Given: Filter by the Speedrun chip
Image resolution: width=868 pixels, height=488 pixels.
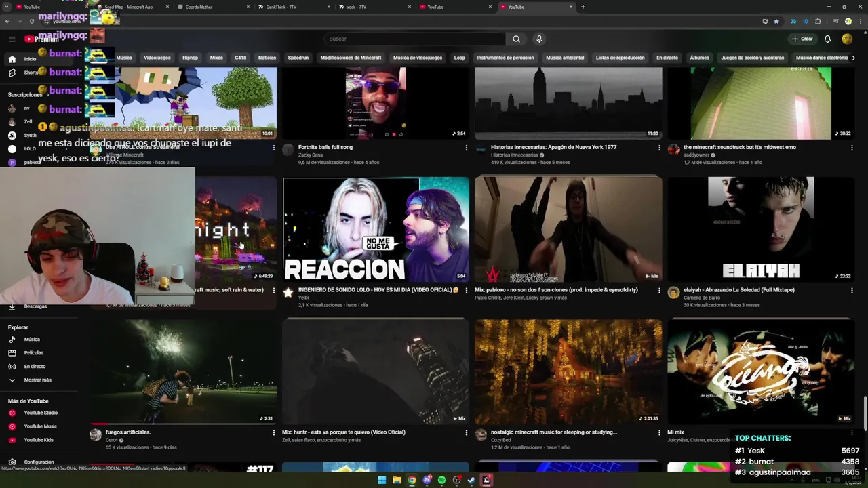Looking at the screenshot, I should tap(298, 58).
